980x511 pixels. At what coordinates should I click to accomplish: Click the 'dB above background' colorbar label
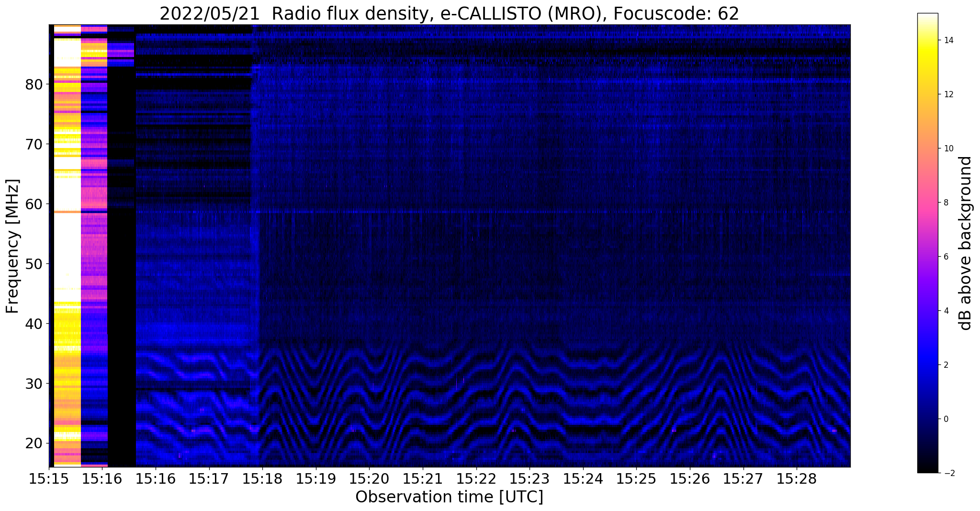pyautogui.click(x=966, y=243)
